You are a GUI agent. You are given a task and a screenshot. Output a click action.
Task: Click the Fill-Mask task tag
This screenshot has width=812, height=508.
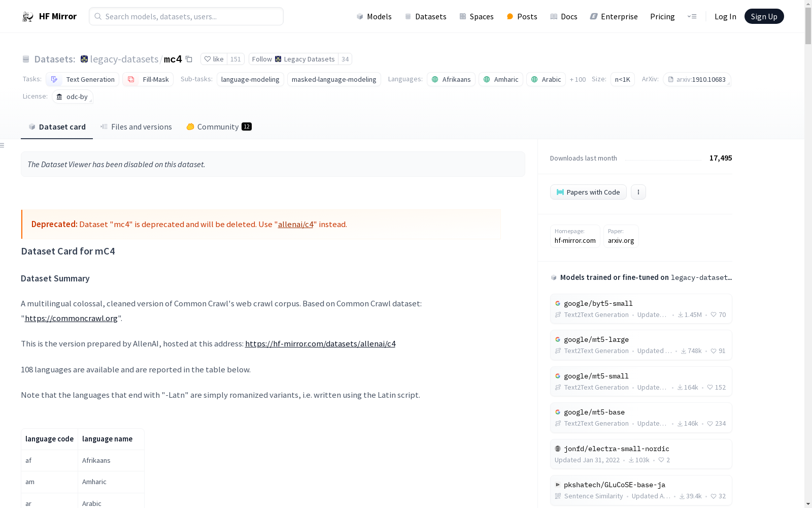(148, 79)
